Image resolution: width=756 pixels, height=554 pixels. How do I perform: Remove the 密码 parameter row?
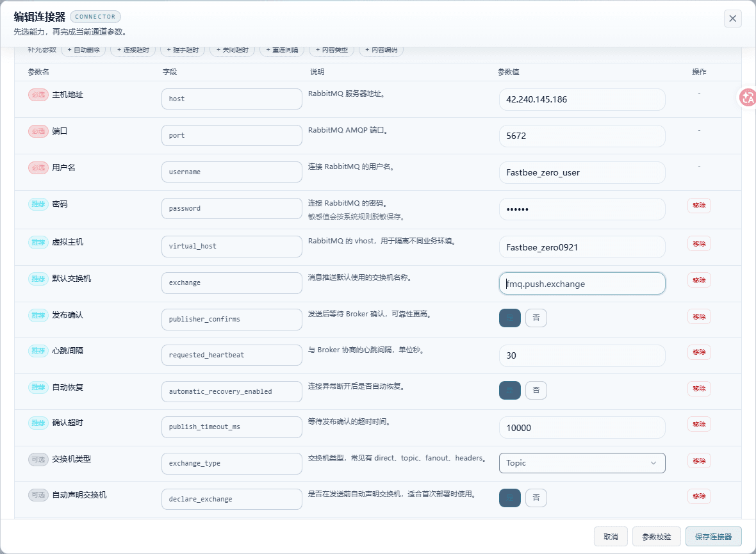[699, 206]
